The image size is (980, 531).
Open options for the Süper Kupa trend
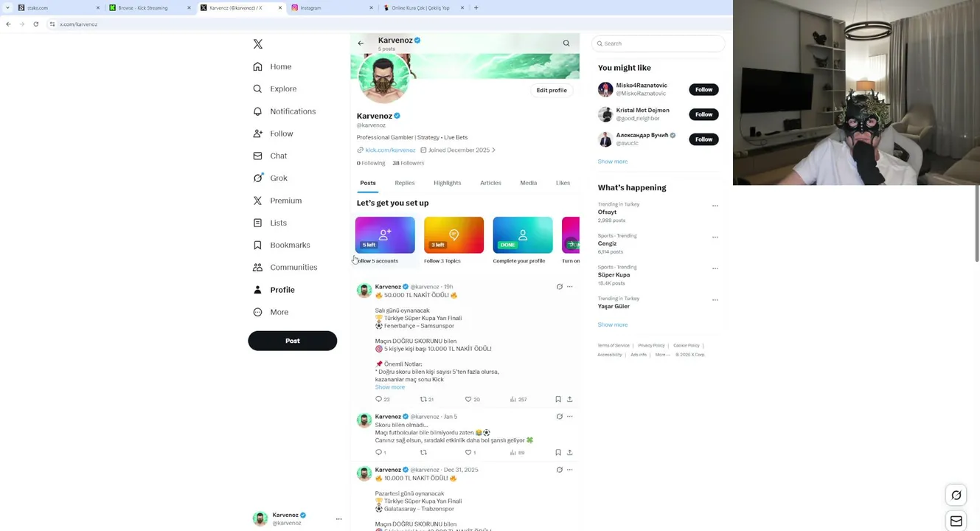pos(715,268)
